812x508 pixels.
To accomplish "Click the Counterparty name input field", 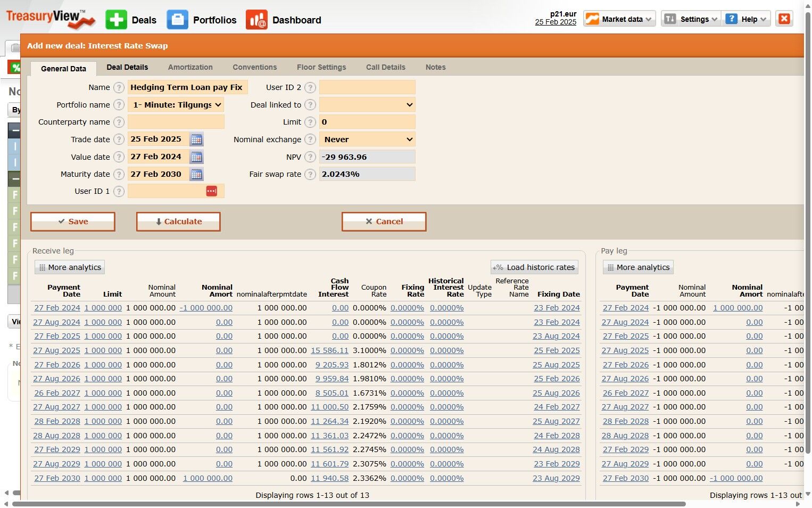I will 176,122.
